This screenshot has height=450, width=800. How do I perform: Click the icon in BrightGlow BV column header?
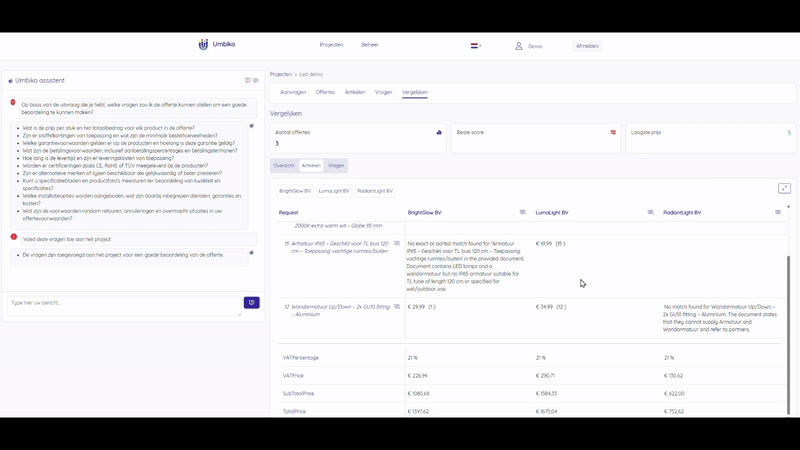pyautogui.click(x=522, y=212)
